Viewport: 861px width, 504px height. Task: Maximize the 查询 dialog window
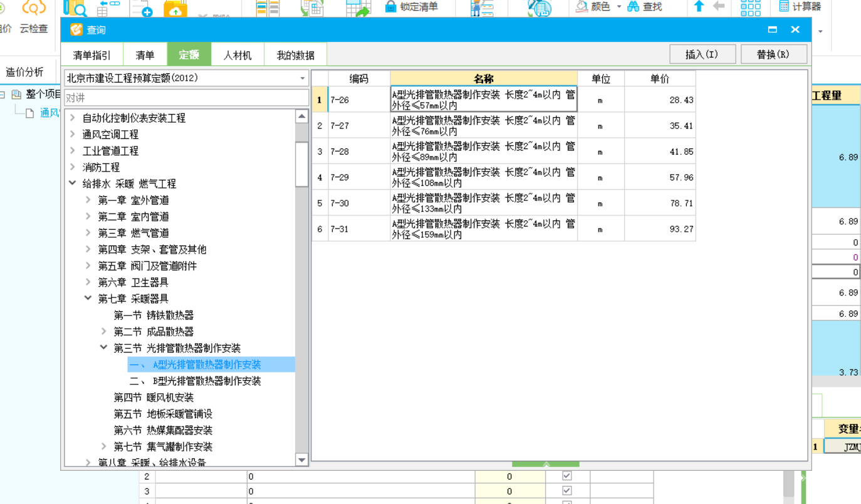773,29
